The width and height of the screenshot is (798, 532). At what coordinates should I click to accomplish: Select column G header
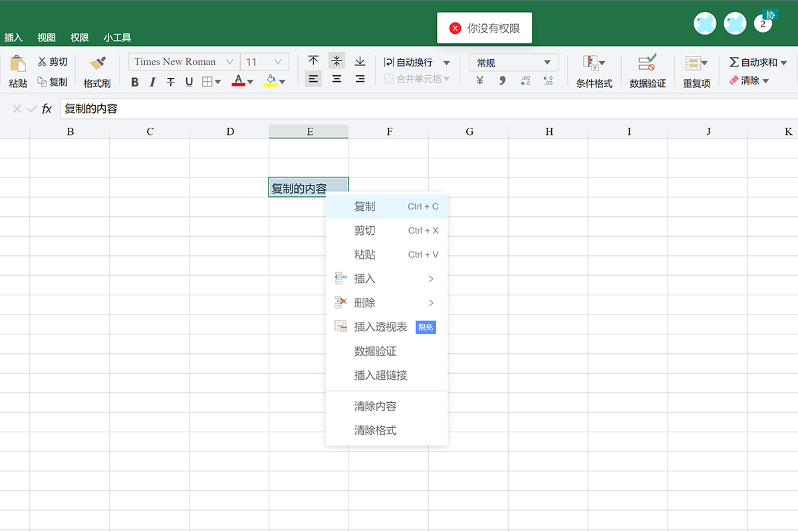pos(469,132)
